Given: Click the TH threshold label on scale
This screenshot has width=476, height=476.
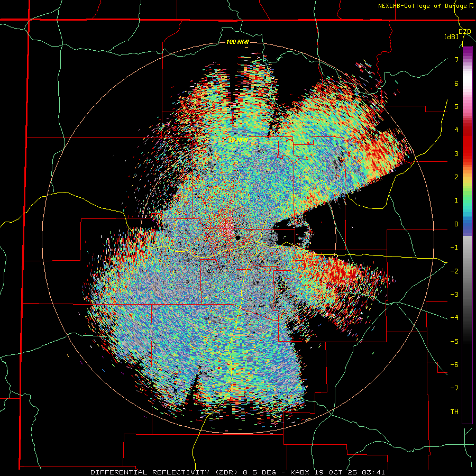Looking at the screenshot, I should pyautogui.click(x=454, y=411).
